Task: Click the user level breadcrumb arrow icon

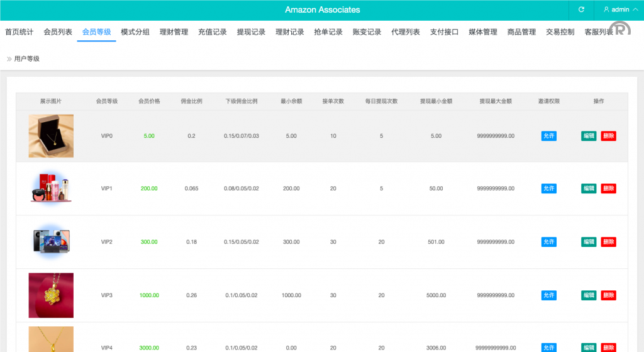Action: coord(9,59)
